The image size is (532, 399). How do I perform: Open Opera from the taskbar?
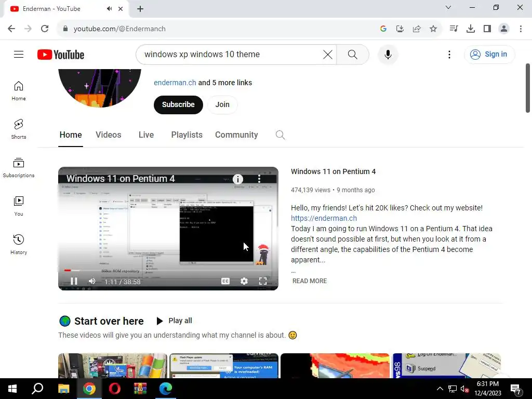[114, 389]
